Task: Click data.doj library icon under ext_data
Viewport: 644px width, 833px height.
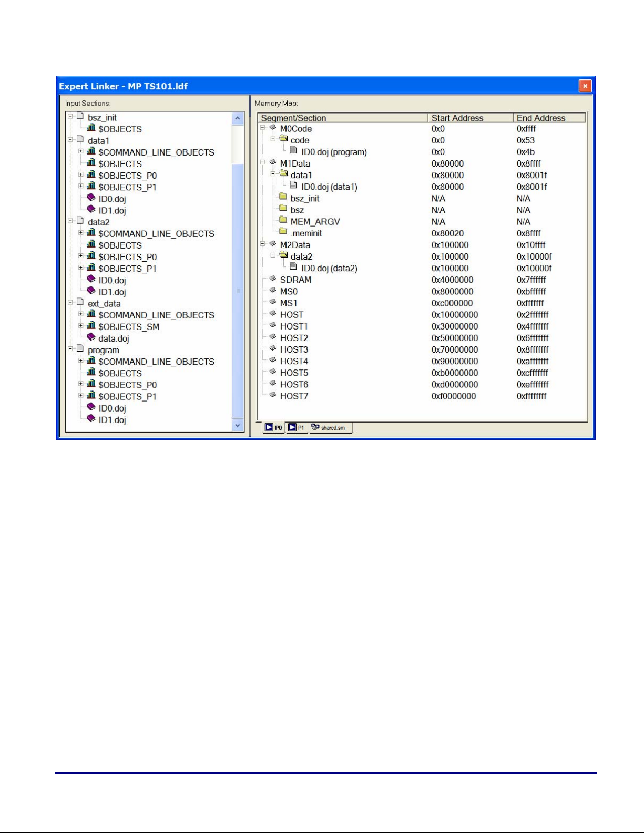Action: pos(91,337)
